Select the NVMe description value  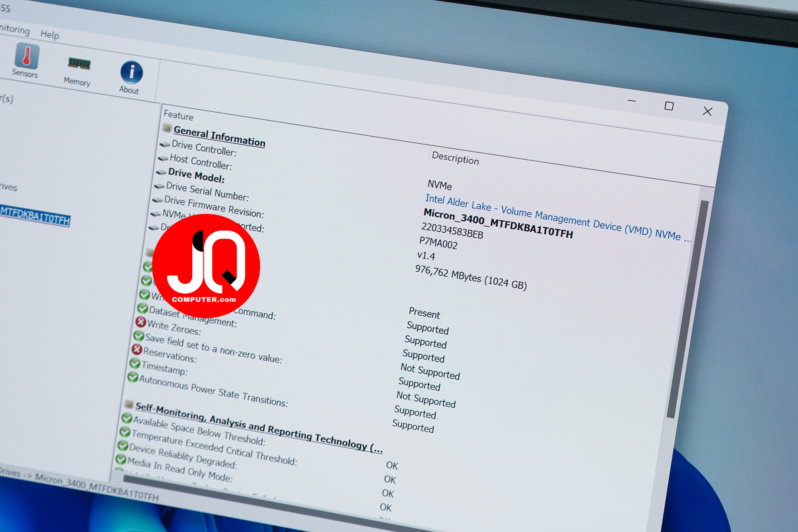coord(440,185)
